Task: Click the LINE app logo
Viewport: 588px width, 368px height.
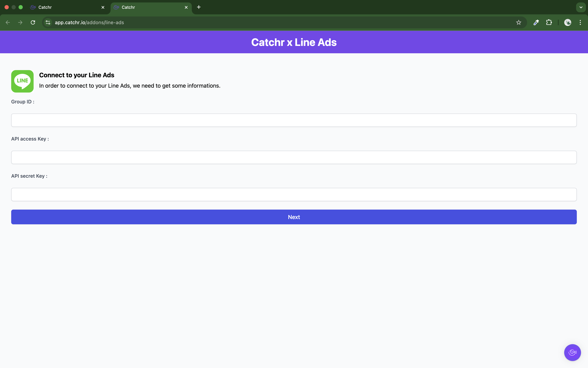Action: click(x=22, y=81)
